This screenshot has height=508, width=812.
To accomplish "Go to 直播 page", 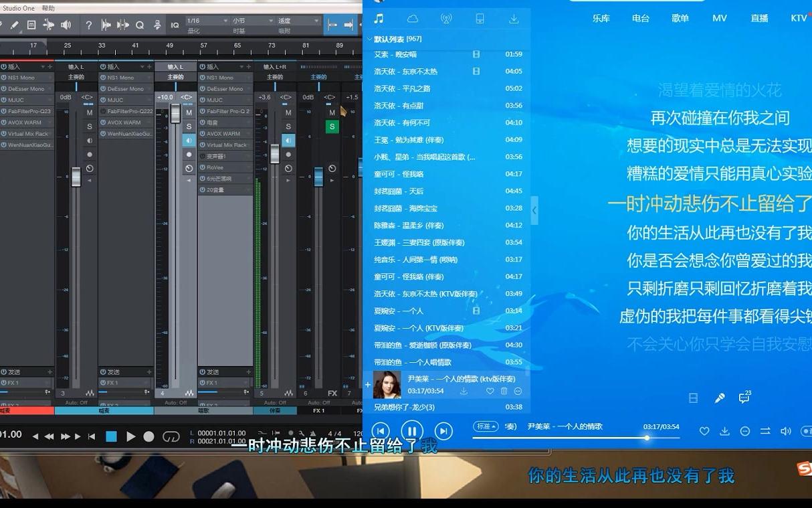I will click(x=759, y=19).
